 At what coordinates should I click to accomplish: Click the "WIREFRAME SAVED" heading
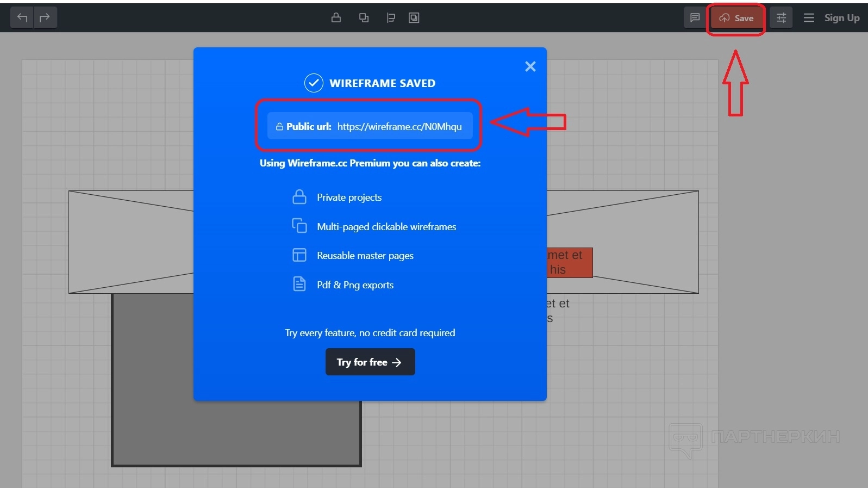pos(382,83)
